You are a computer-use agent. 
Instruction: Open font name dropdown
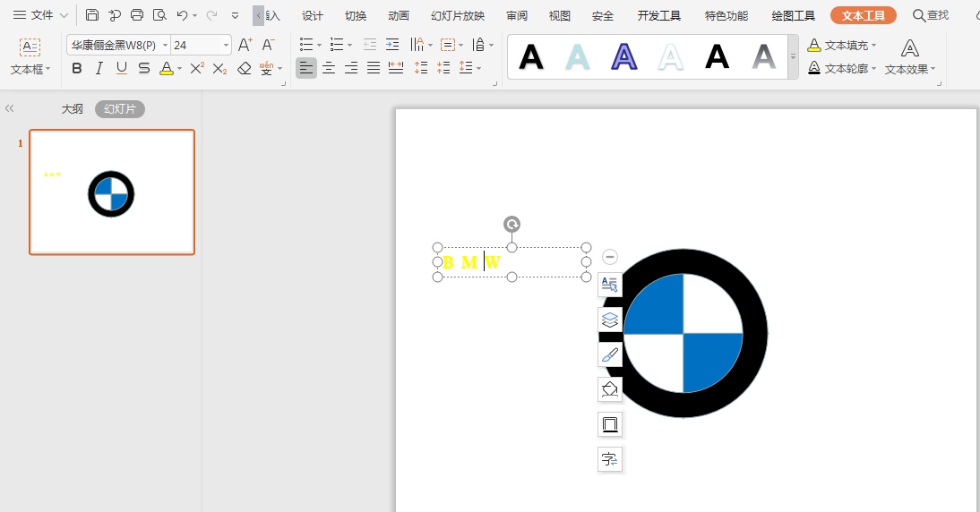[x=165, y=45]
